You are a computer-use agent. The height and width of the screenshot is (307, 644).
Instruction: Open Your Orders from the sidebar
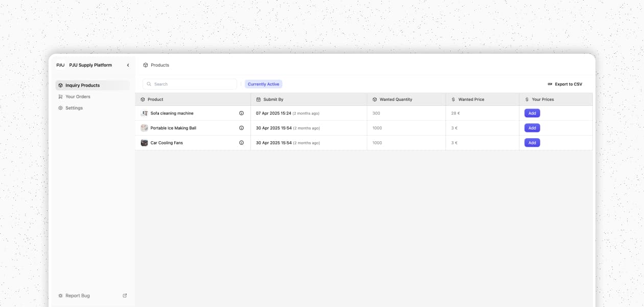click(x=78, y=96)
